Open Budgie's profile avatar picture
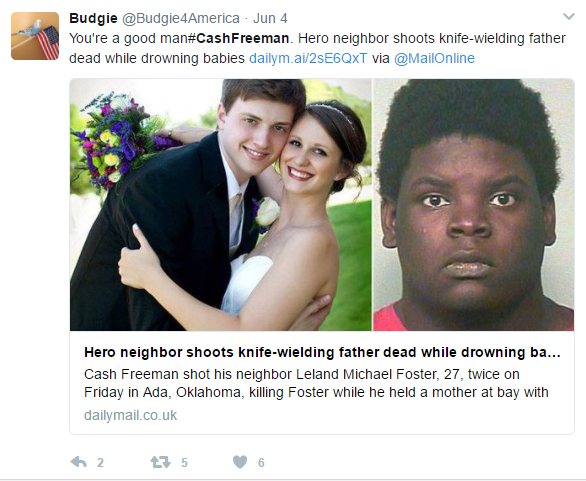 [35, 36]
